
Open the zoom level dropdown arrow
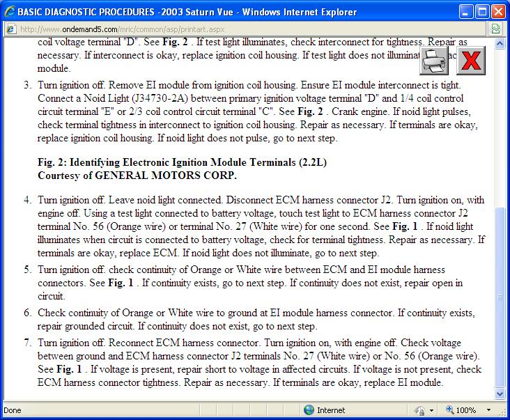(x=488, y=410)
